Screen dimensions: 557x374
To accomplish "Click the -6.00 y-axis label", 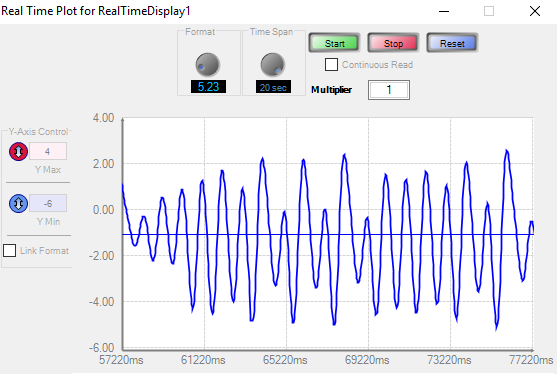I will click(102, 347).
